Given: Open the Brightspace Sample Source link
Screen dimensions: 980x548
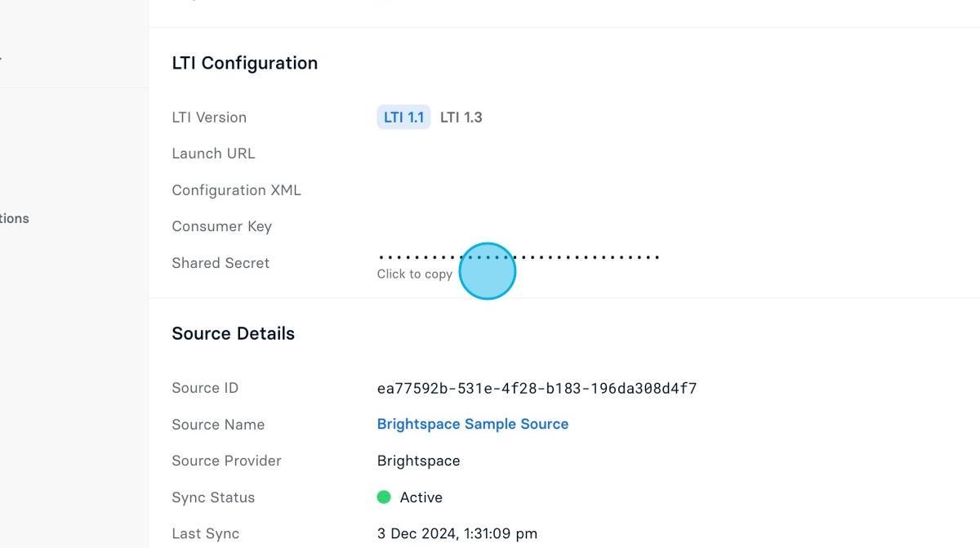Looking at the screenshot, I should [x=472, y=423].
